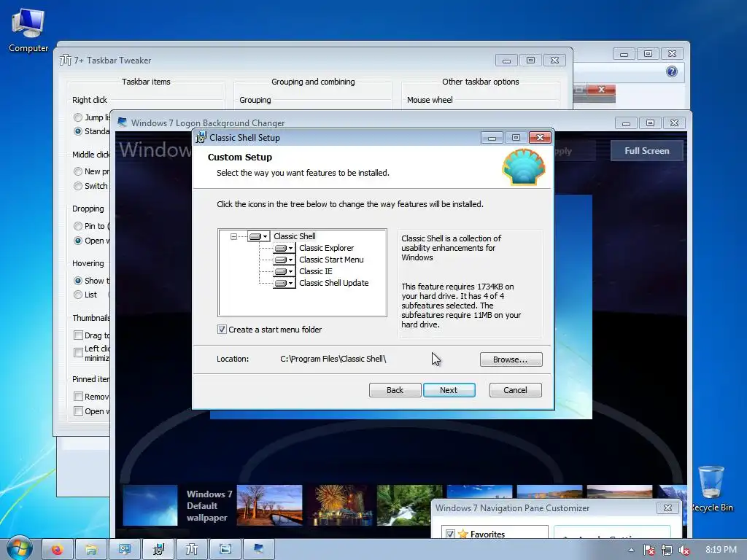Click the Windows Start orb

tap(18, 549)
